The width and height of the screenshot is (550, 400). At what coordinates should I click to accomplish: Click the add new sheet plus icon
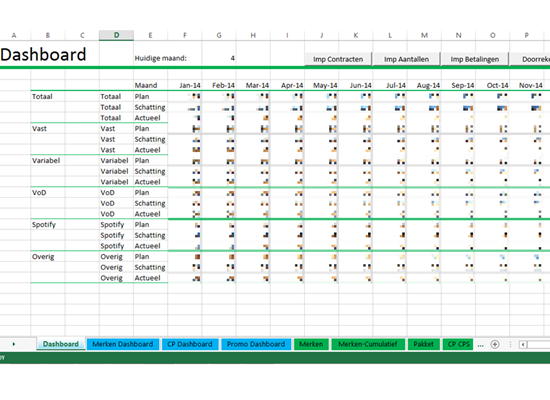pyautogui.click(x=495, y=345)
